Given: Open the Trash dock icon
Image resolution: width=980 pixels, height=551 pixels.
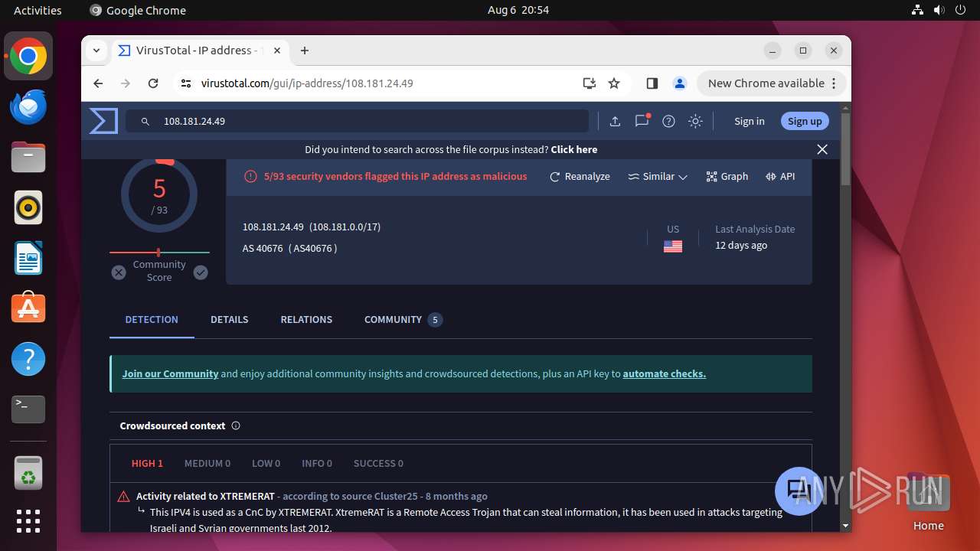Looking at the screenshot, I should (x=28, y=474).
